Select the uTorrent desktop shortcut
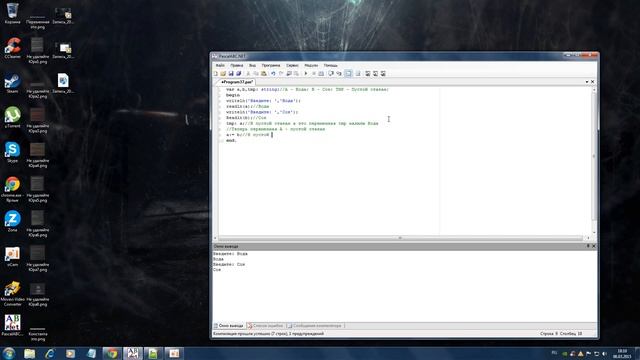 pyautogui.click(x=12, y=118)
